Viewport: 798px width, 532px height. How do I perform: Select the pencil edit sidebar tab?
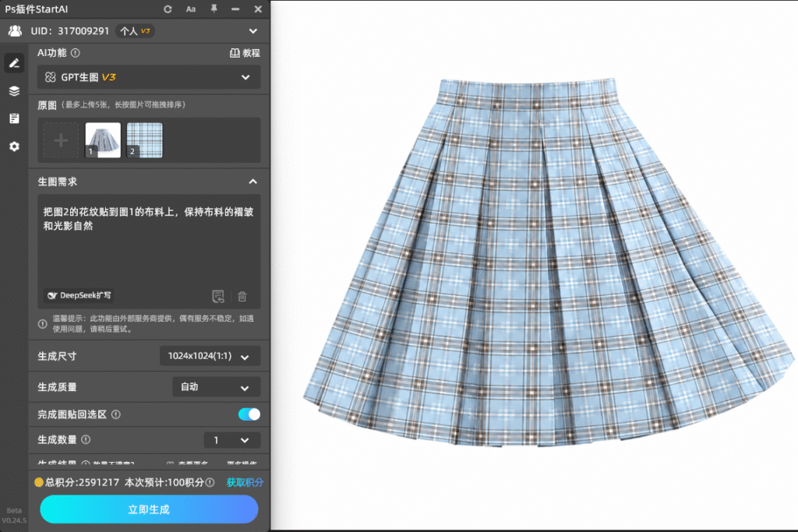point(14,63)
